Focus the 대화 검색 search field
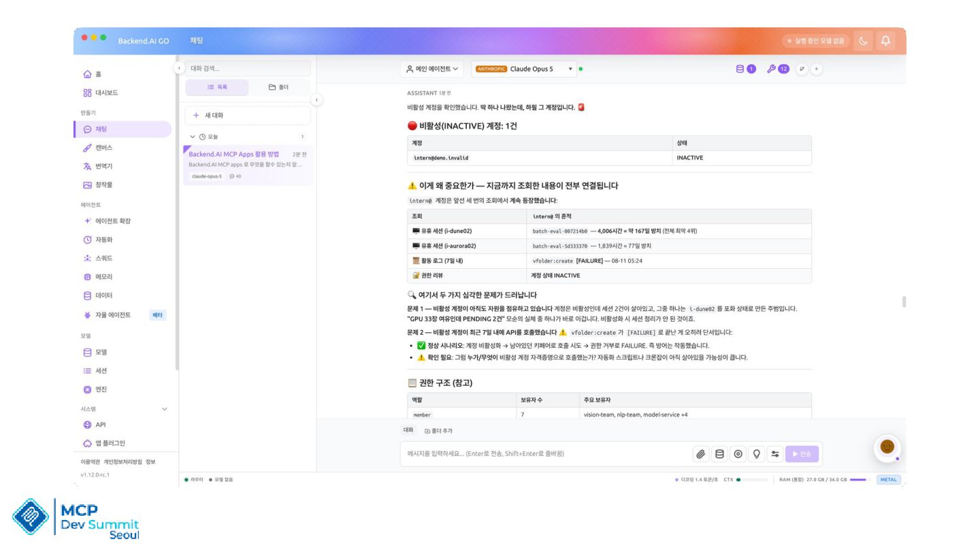The height and width of the screenshot is (552, 980). point(248,68)
